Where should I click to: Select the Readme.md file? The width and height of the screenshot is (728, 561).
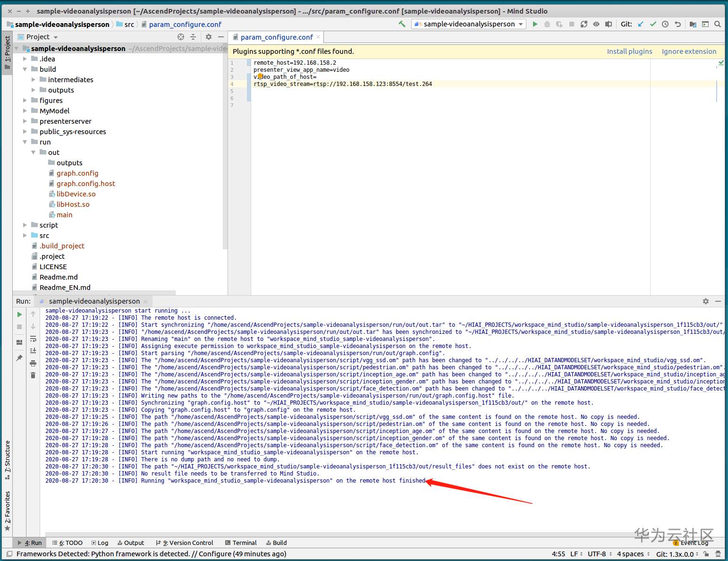click(59, 277)
